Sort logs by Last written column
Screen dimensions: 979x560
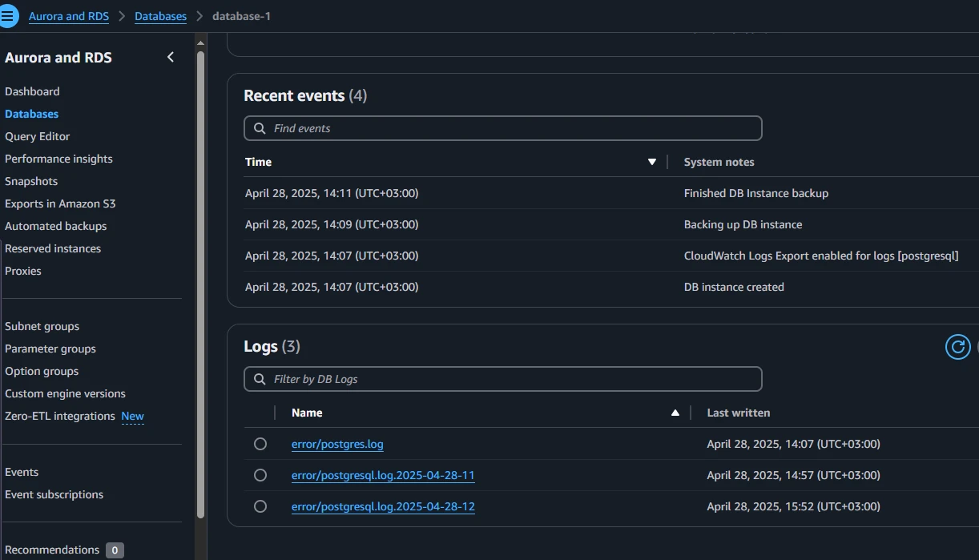738,413
